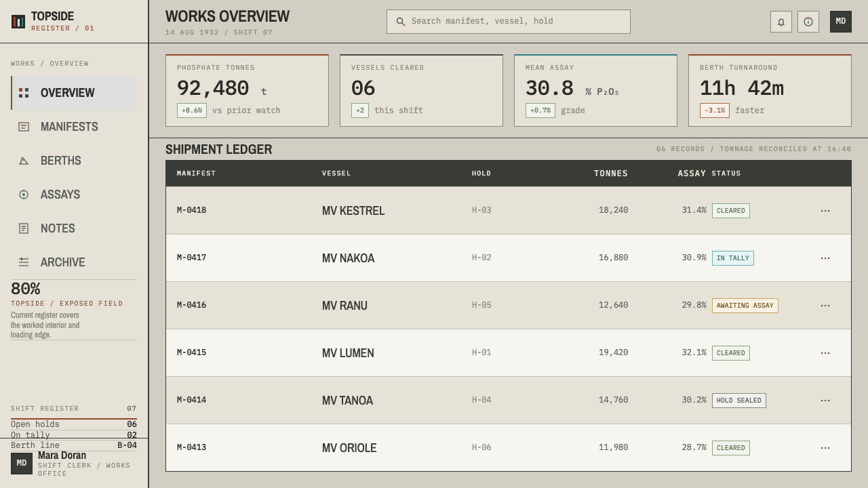Click the Notes document icon

(x=24, y=228)
